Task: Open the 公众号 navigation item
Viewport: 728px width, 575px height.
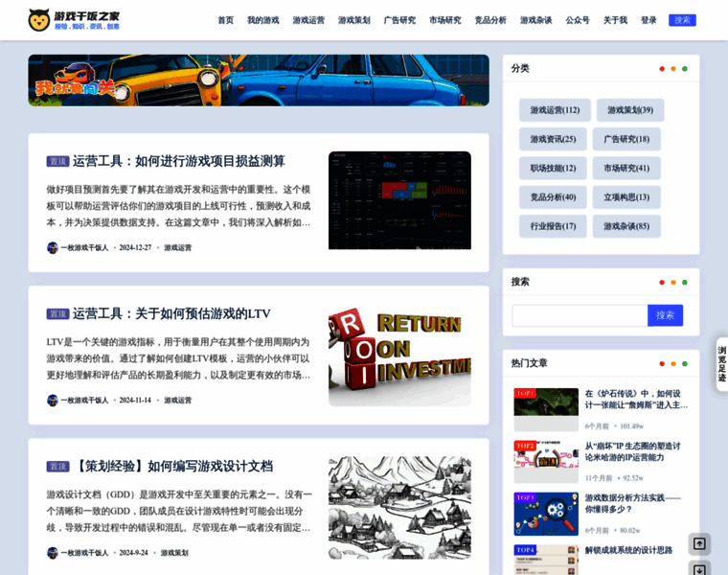Action: (x=578, y=20)
